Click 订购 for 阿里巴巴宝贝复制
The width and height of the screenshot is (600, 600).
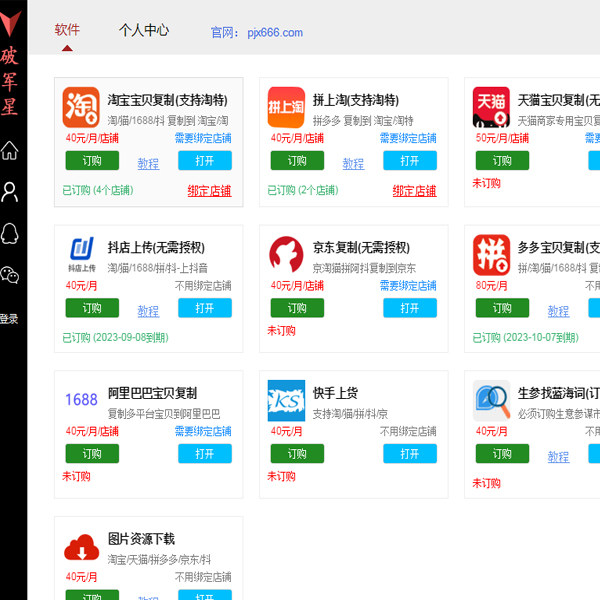pyautogui.click(x=92, y=453)
